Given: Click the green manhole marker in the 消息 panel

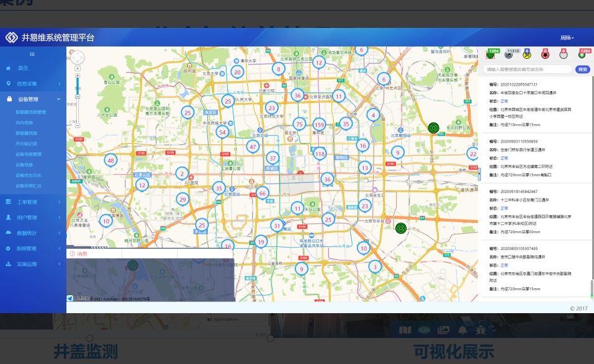Looking at the screenshot, I should click(132, 265).
